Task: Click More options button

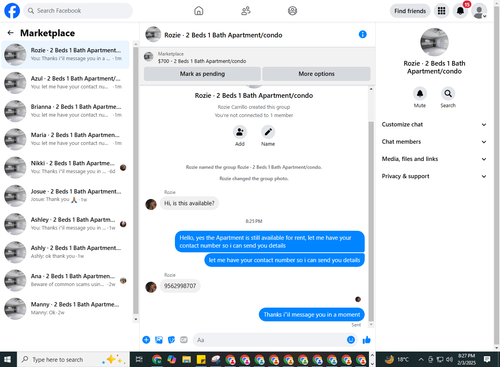Action: click(316, 74)
